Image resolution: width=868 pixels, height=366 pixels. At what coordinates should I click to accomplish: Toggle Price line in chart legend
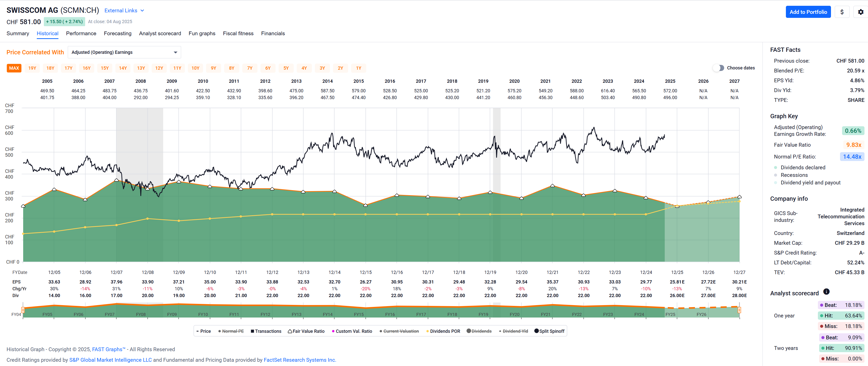pos(204,331)
